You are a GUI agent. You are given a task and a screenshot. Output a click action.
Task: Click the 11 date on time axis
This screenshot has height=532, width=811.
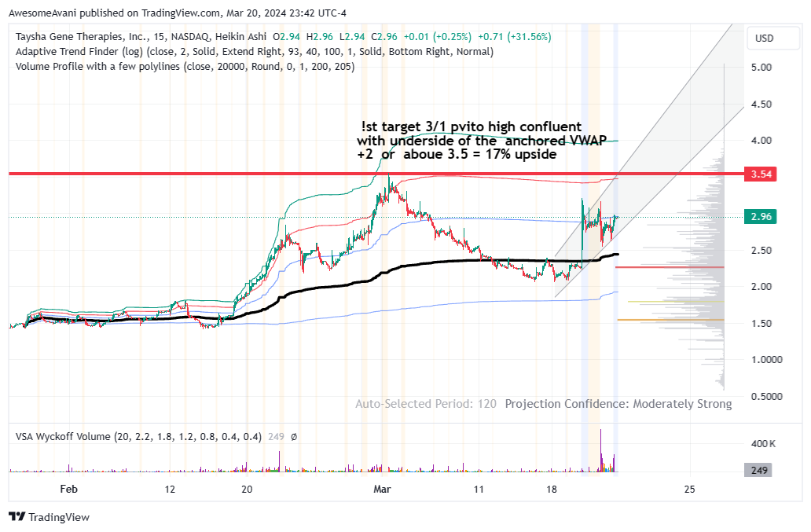pyautogui.click(x=479, y=489)
